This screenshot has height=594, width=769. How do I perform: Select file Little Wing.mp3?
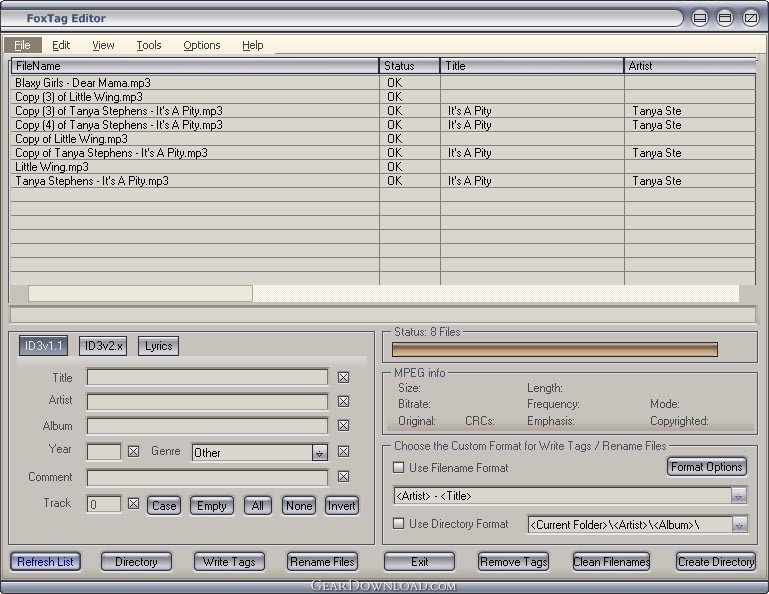(x=383, y=167)
